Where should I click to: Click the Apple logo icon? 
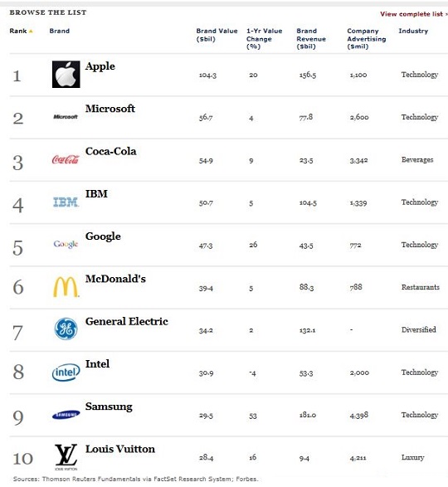pos(66,74)
